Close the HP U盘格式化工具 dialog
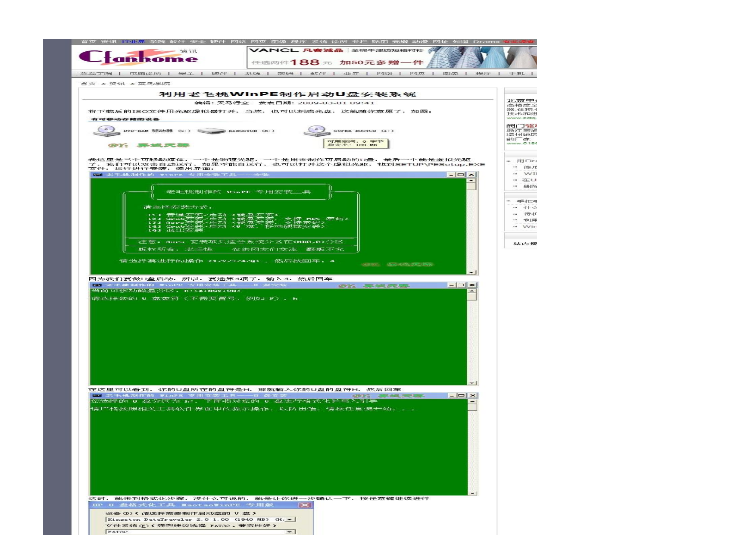The width and height of the screenshot is (756, 535). [305, 505]
